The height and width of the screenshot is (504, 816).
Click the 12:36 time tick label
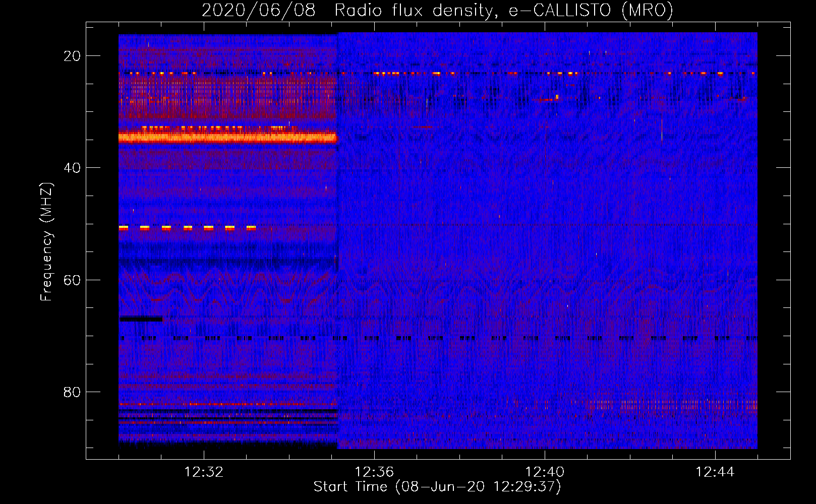point(374,472)
